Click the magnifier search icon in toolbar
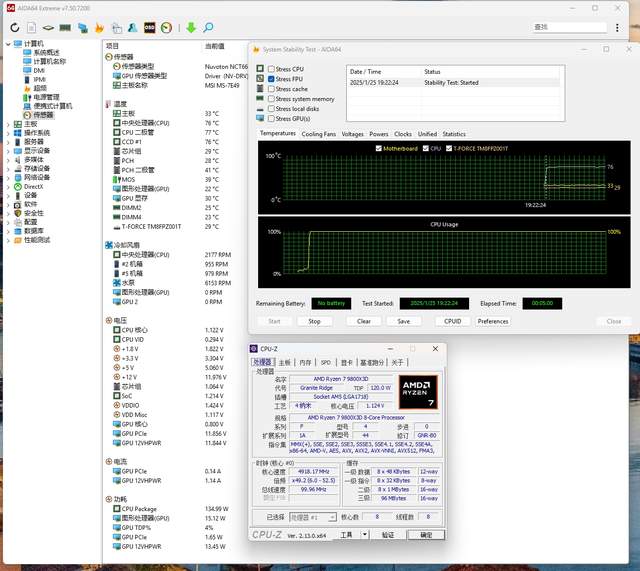The image size is (640, 571). pos(208,27)
